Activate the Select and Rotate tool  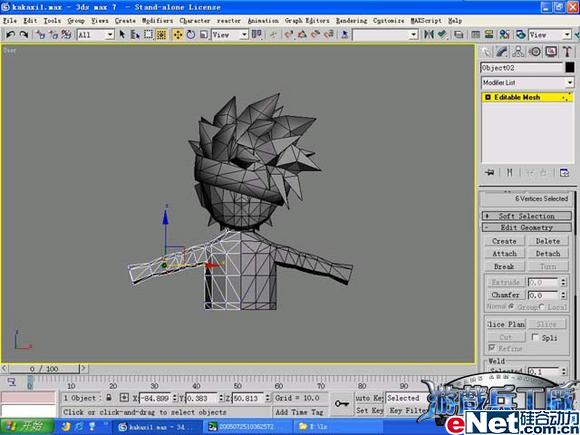click(x=191, y=34)
